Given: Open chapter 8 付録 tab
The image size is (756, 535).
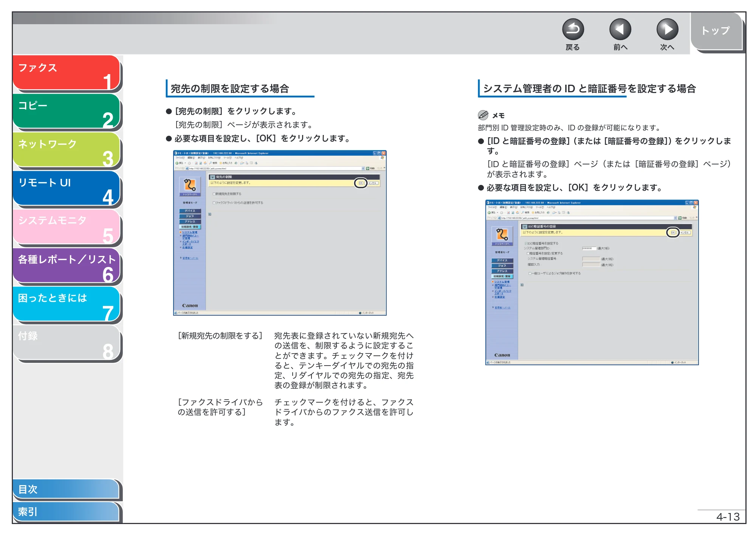Looking at the screenshot, I should tap(66, 343).
